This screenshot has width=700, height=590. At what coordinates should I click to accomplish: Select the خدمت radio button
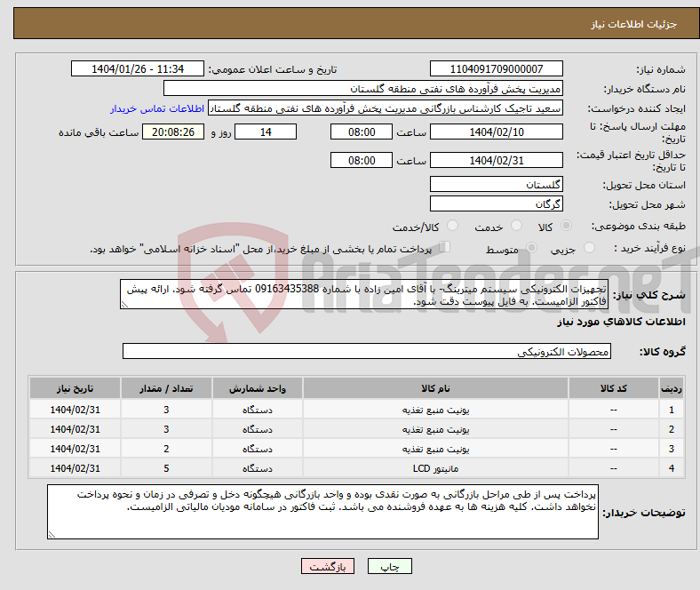pyautogui.click(x=516, y=226)
